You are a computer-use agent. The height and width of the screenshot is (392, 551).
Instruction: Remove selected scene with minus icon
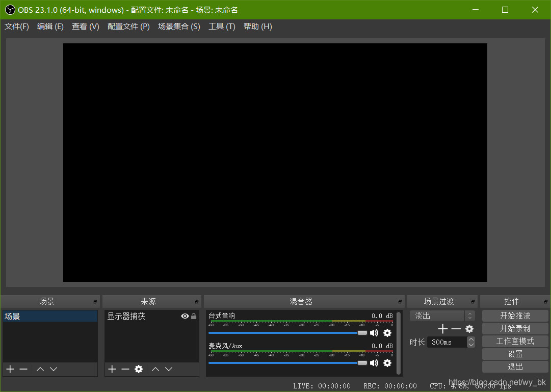tap(23, 369)
